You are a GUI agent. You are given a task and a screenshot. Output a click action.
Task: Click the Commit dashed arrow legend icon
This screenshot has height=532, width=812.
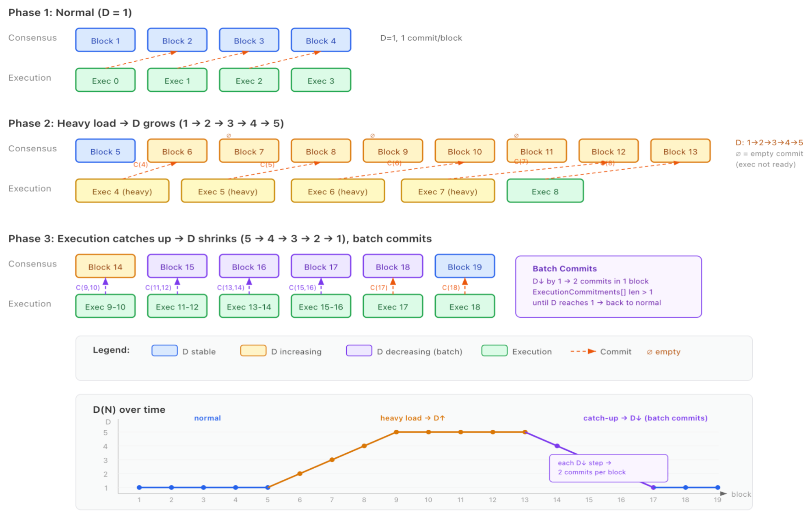(583, 351)
